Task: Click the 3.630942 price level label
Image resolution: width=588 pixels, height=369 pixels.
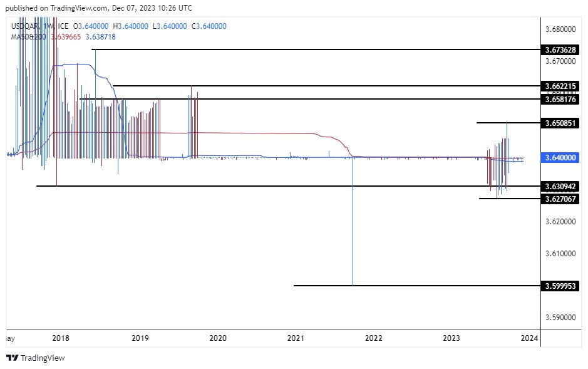Action: click(560, 186)
